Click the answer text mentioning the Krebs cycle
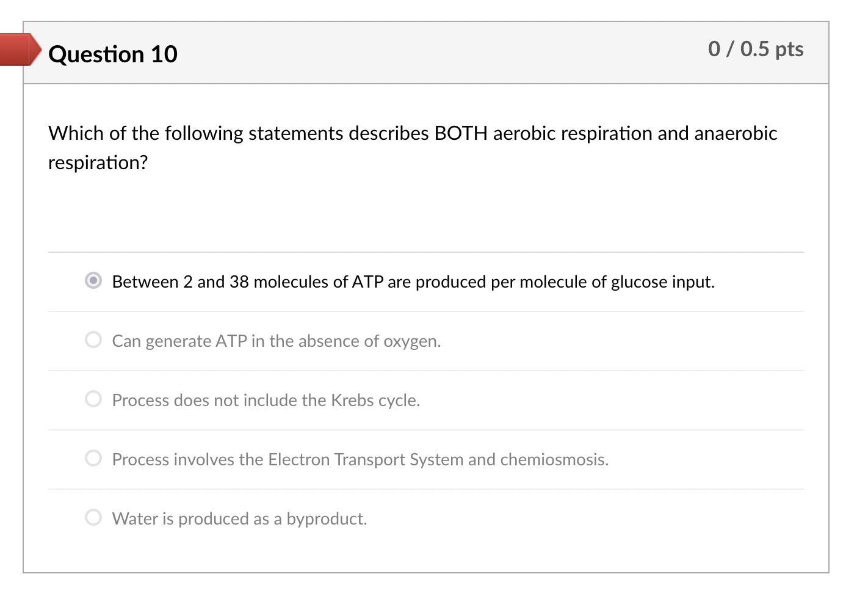Viewport: 868px width, 596px height. coord(266,400)
